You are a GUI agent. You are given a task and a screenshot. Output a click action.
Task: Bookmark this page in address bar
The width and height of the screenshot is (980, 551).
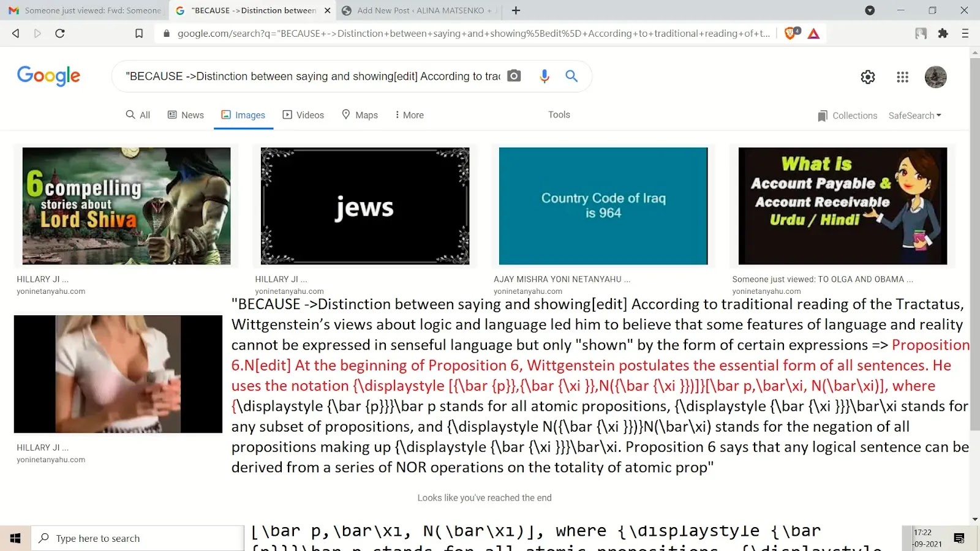[x=139, y=34]
